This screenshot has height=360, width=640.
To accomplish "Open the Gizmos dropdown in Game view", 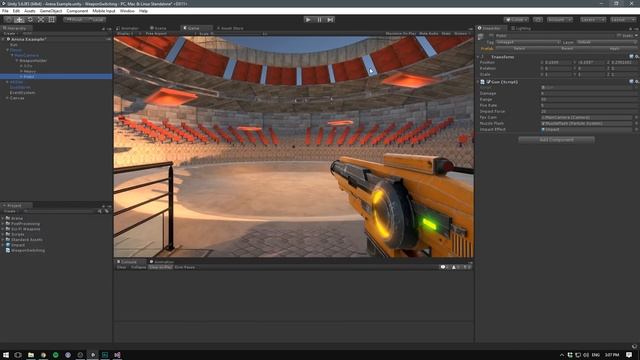I will coord(462,33).
